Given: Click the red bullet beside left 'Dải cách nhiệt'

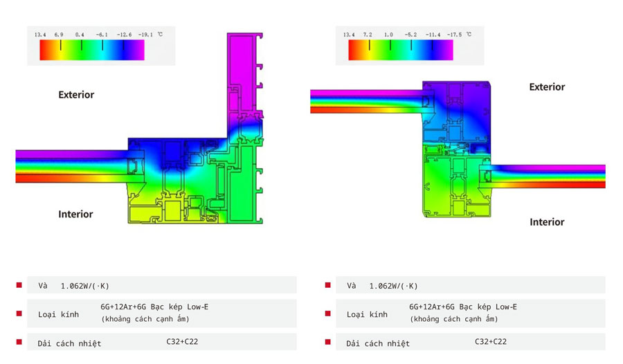Looking at the screenshot, I should [x=19, y=342].
